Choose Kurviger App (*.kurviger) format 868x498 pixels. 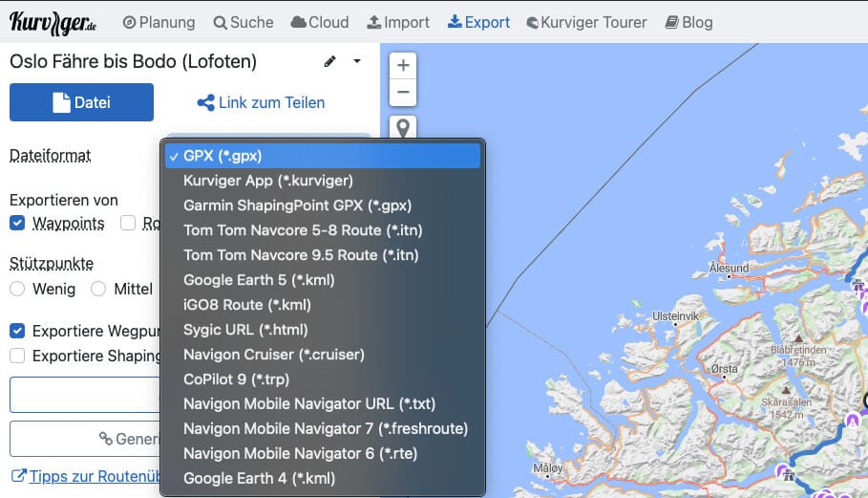[268, 180]
